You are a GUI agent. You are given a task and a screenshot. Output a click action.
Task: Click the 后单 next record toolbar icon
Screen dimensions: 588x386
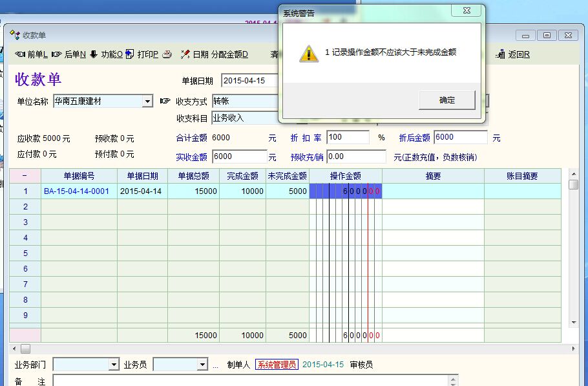point(57,54)
